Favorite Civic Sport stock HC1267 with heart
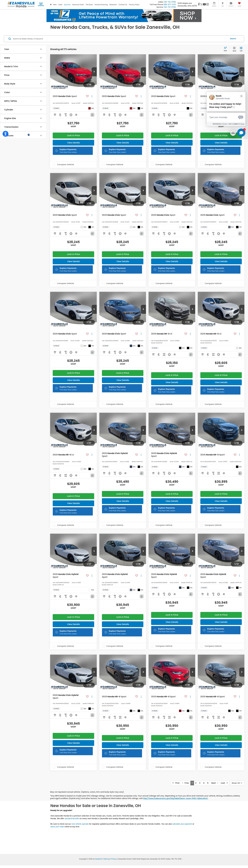This screenshot has height=868, width=248. [87, 96]
